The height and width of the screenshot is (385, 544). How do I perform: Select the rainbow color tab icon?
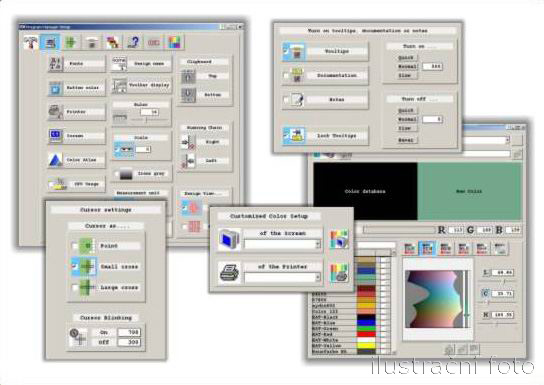point(175,42)
